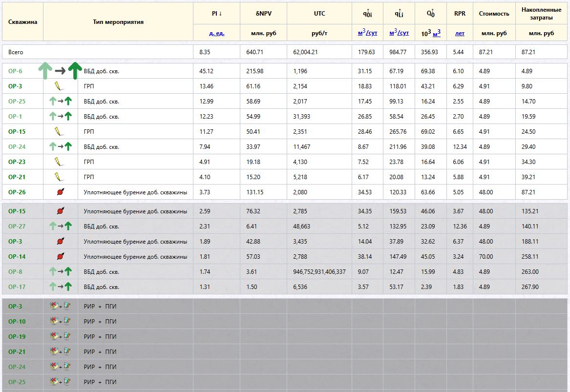The image size is (570, 392).
Task: Click the red drilling icon for OP-26
Action: click(61, 192)
